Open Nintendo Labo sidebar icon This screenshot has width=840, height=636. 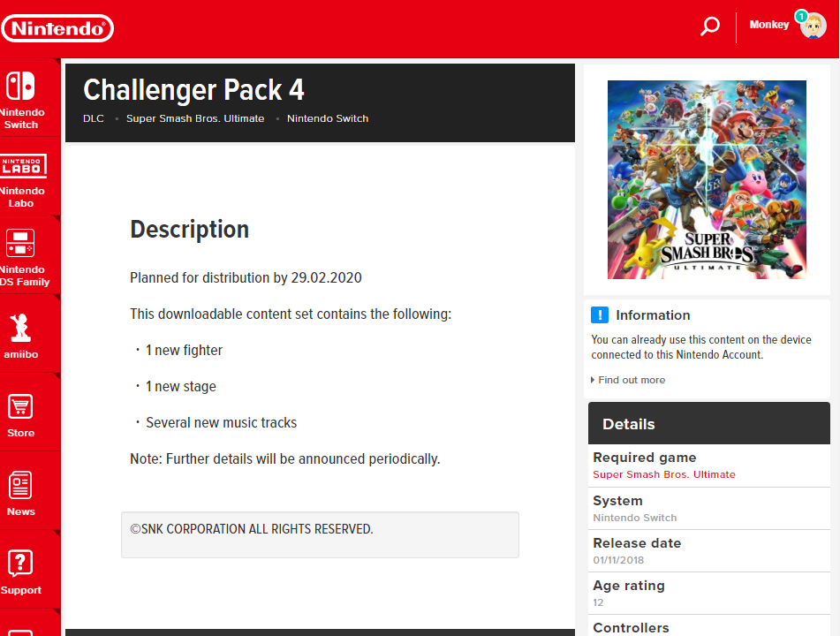coord(23,165)
